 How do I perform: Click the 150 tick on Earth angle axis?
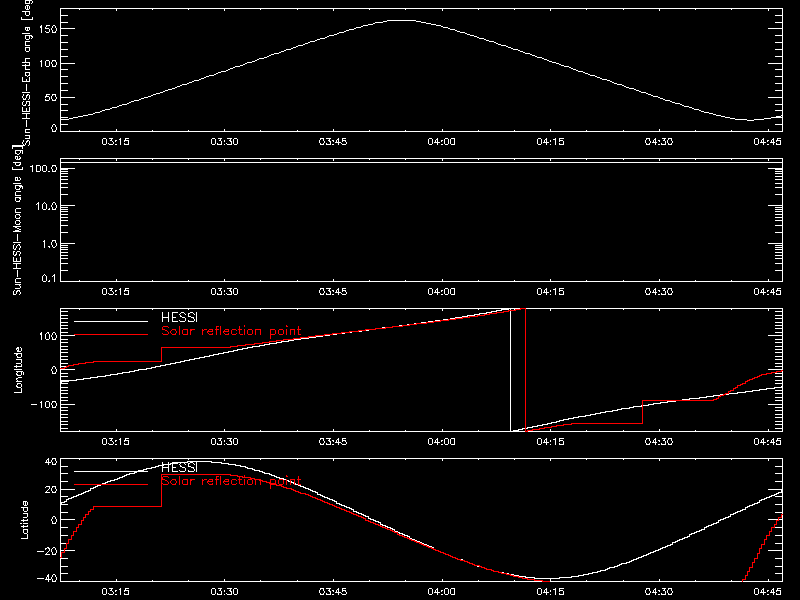click(x=47, y=29)
